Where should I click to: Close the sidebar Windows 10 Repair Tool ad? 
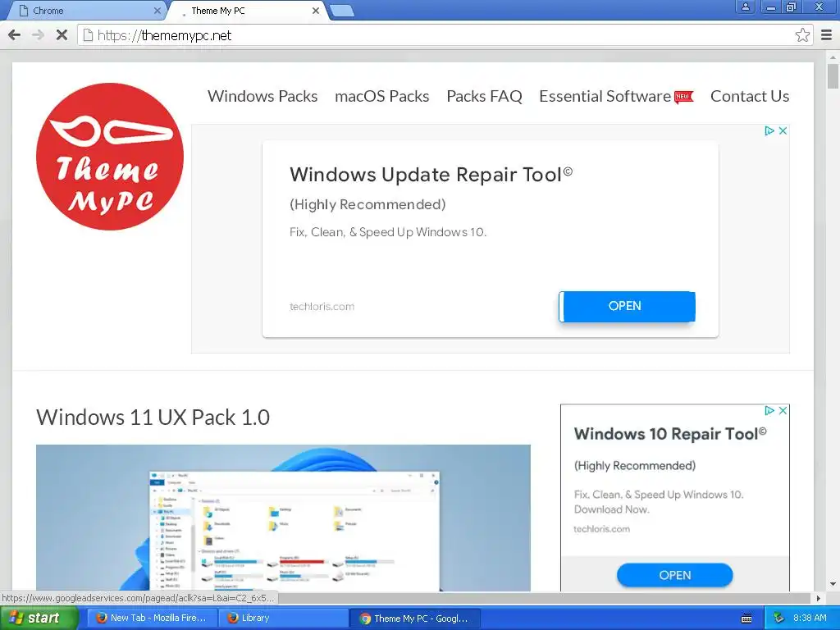click(783, 410)
